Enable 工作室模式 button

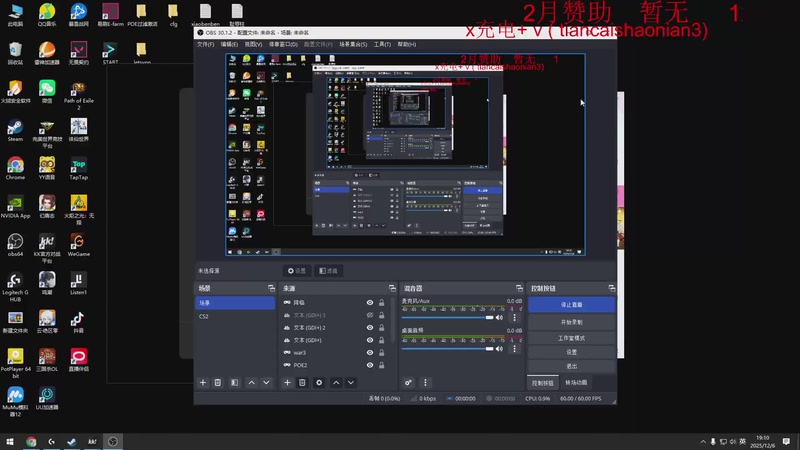tap(571, 338)
